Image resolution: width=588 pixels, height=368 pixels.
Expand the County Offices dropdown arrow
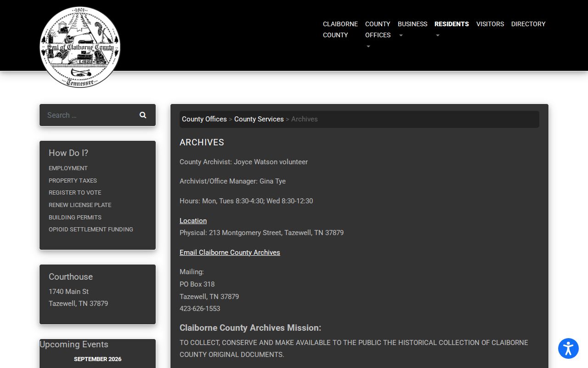[368, 46]
